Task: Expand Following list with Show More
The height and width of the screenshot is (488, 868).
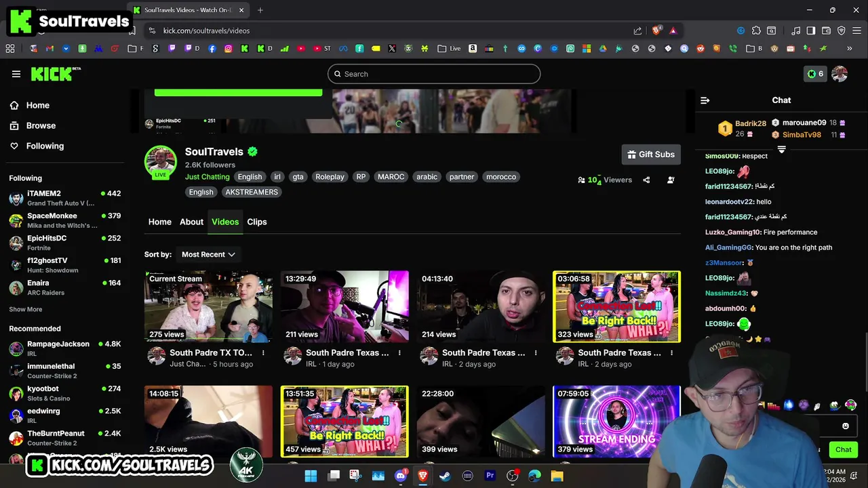Action: pos(26,309)
